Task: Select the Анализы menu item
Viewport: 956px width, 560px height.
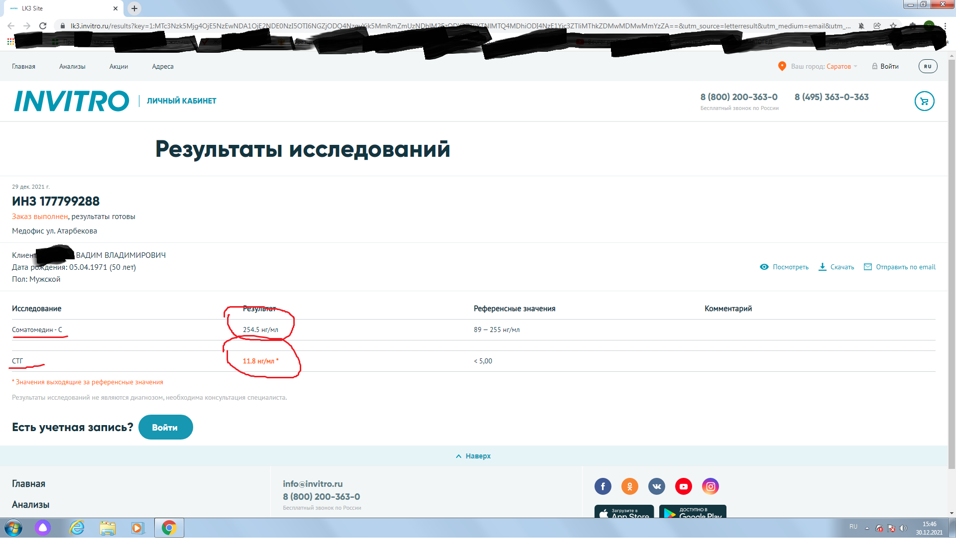Action: 73,66
